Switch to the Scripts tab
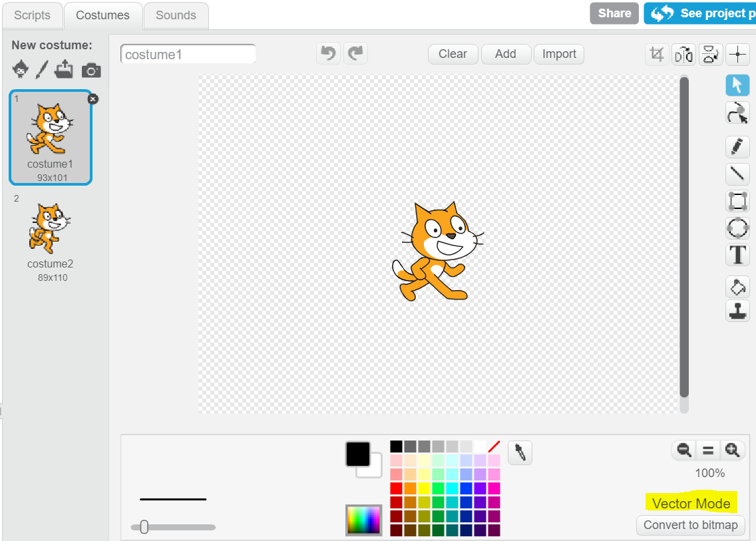Viewport: 756px width, 541px height. (32, 15)
